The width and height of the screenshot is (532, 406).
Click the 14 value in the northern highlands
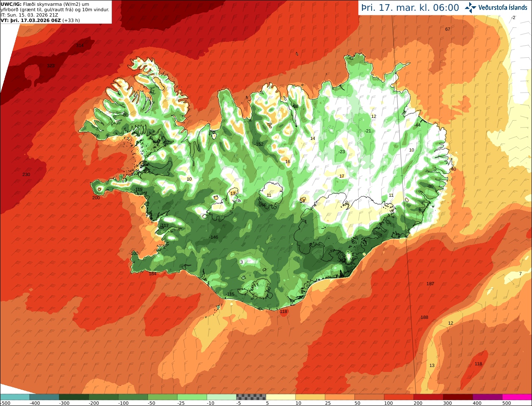(x=313, y=138)
